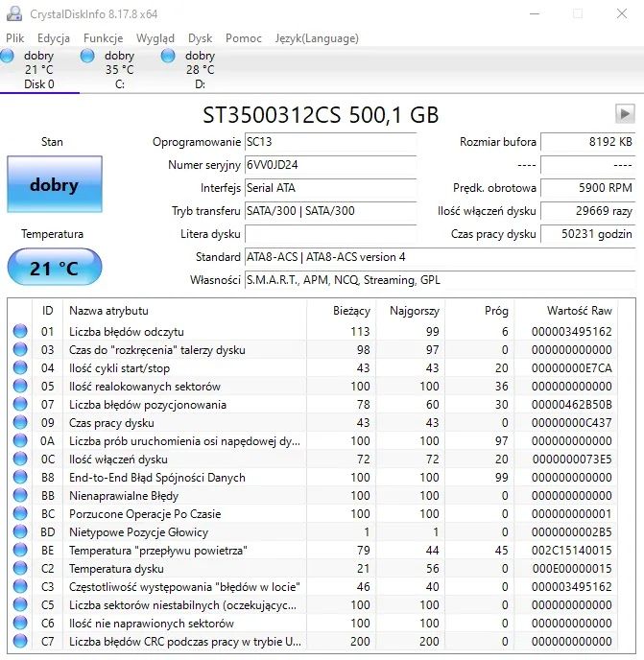This screenshot has width=644, height=660.
Task: Click the status orb for attribute 05
Action: (x=20, y=386)
